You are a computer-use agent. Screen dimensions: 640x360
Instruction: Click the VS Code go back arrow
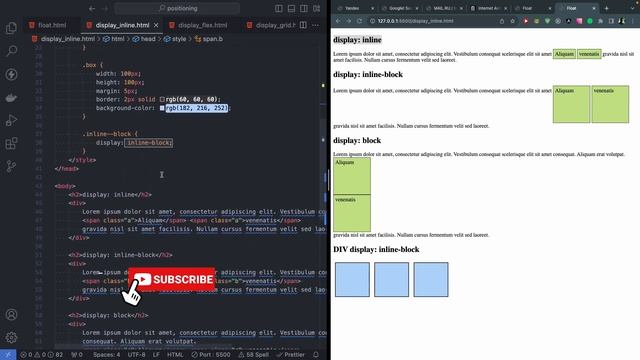point(92,8)
